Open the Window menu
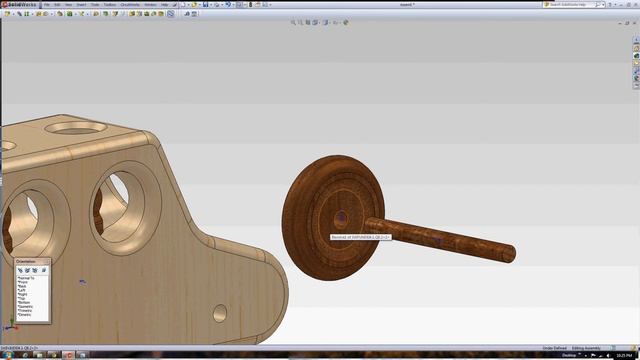 [150, 5]
